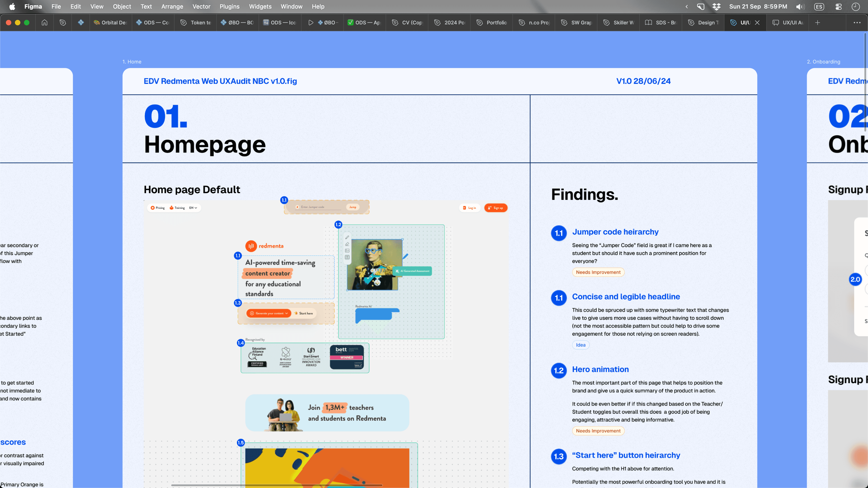Viewport: 868px width, 488px height.
Task: Click the Jumper code heirarchy heading
Action: point(615,232)
